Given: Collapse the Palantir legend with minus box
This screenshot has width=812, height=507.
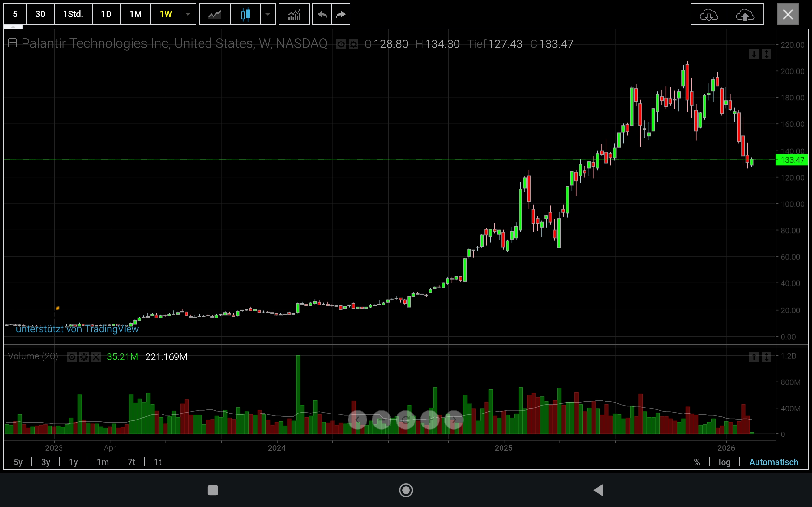Looking at the screenshot, I should (12, 43).
